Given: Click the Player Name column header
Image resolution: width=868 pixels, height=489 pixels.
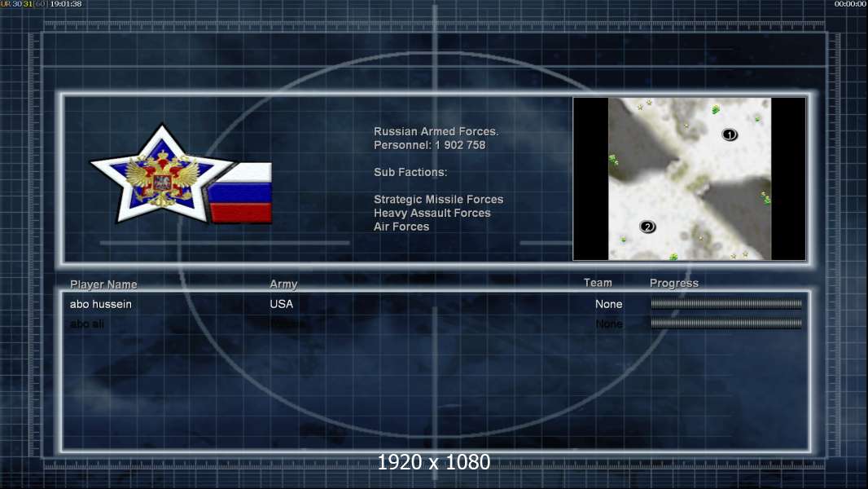Looking at the screenshot, I should click(x=103, y=284).
